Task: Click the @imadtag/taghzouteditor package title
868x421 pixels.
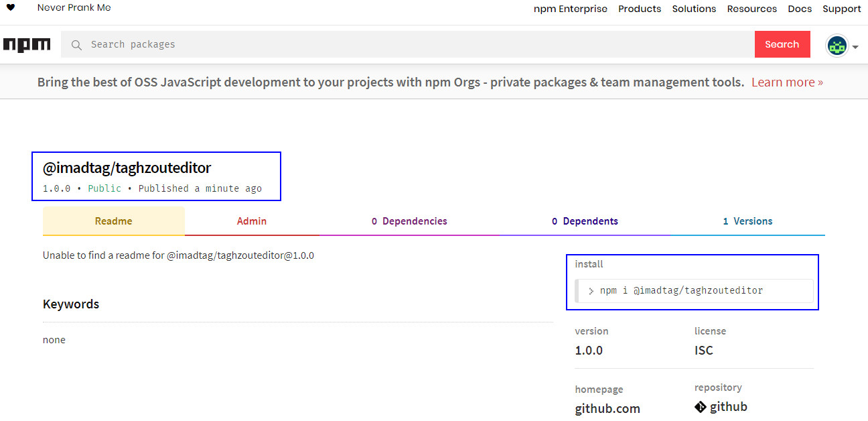Action: 127,168
